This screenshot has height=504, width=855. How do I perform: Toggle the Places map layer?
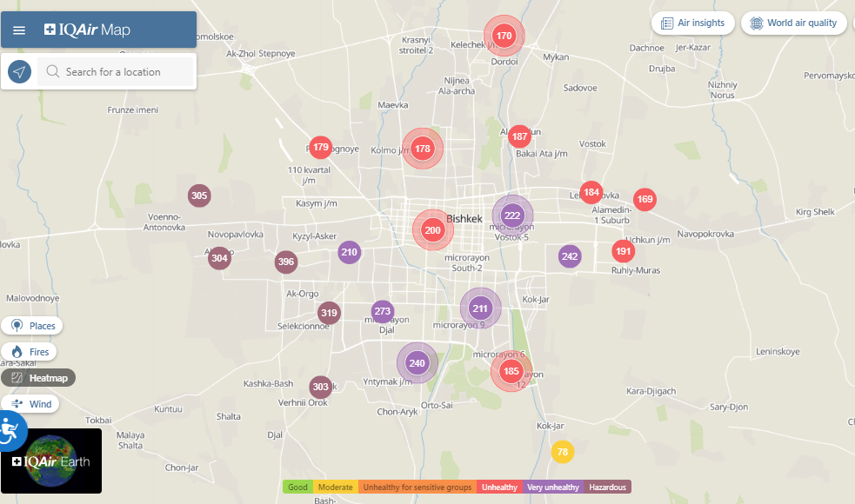32,326
